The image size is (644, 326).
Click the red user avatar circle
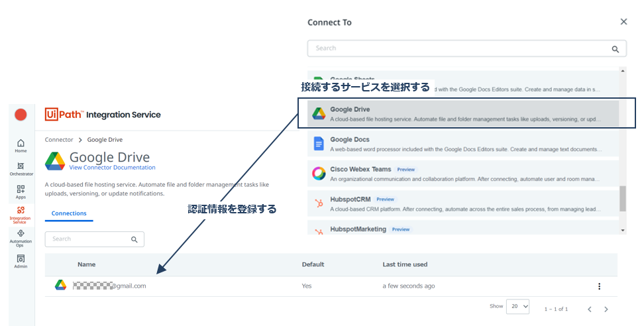coord(21,115)
